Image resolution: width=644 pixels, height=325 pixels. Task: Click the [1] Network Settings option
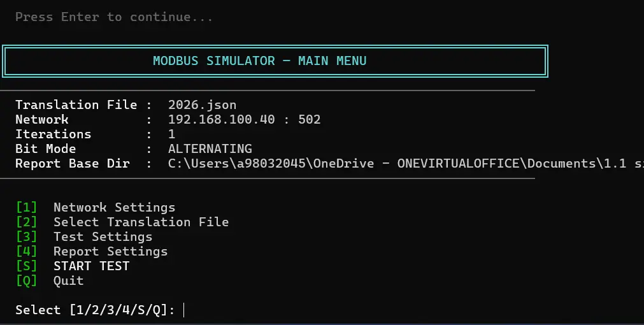[x=96, y=208]
